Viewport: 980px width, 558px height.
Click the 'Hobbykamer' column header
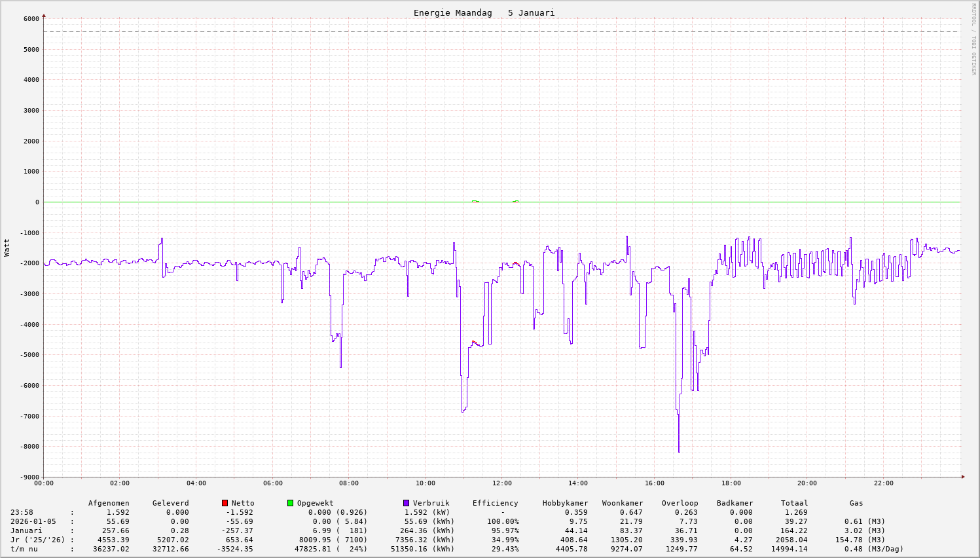565,503
